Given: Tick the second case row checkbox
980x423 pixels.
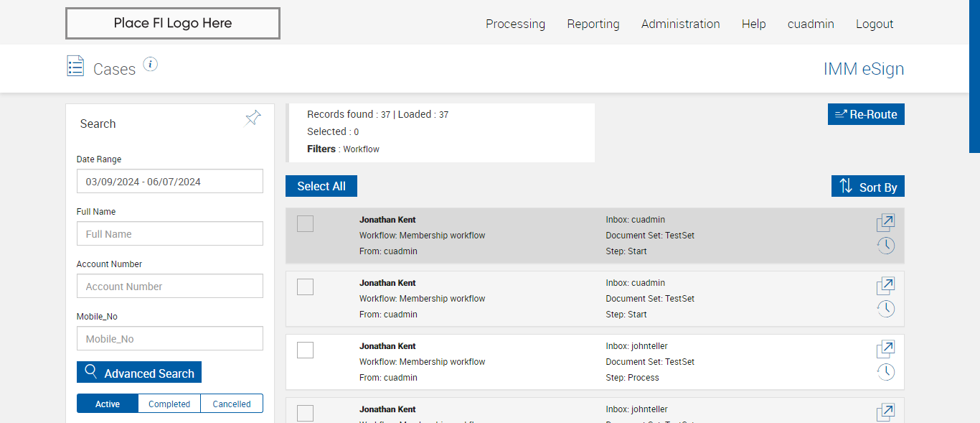Looking at the screenshot, I should [305, 287].
